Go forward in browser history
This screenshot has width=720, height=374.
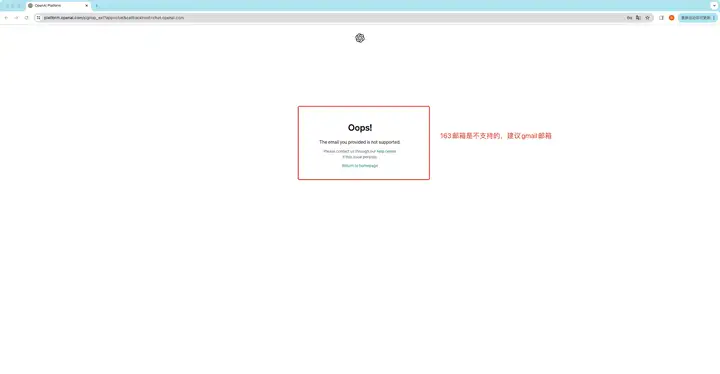16,18
